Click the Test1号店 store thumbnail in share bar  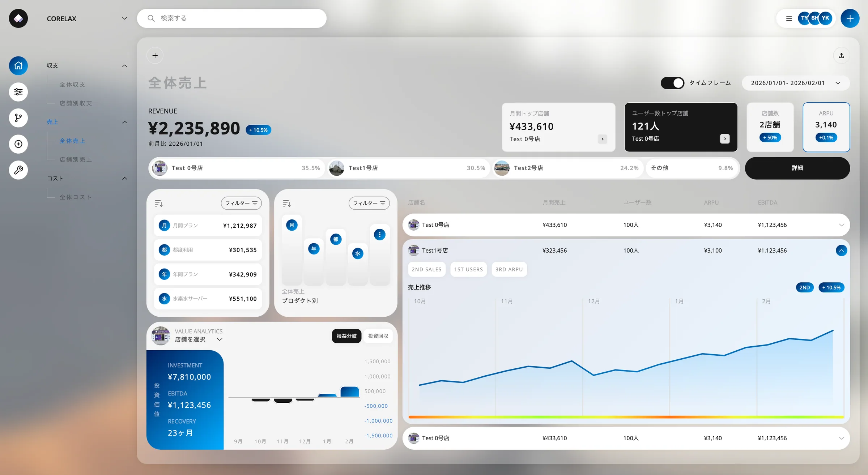pos(337,168)
